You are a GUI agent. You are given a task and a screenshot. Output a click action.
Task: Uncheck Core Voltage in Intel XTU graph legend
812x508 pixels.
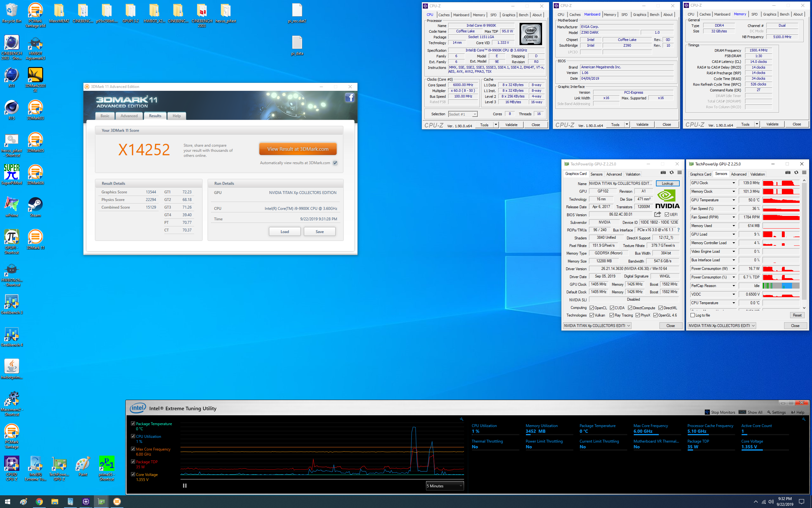coord(133,474)
